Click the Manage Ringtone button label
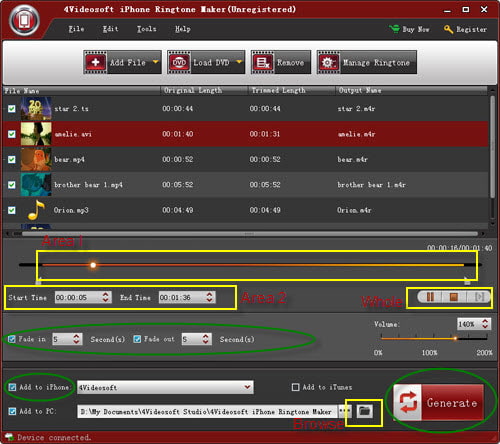This screenshot has height=444, width=500. tap(376, 62)
